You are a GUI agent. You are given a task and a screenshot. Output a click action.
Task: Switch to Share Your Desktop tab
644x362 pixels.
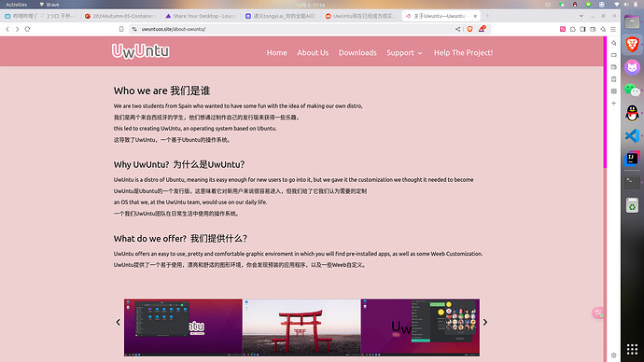pyautogui.click(x=201, y=16)
